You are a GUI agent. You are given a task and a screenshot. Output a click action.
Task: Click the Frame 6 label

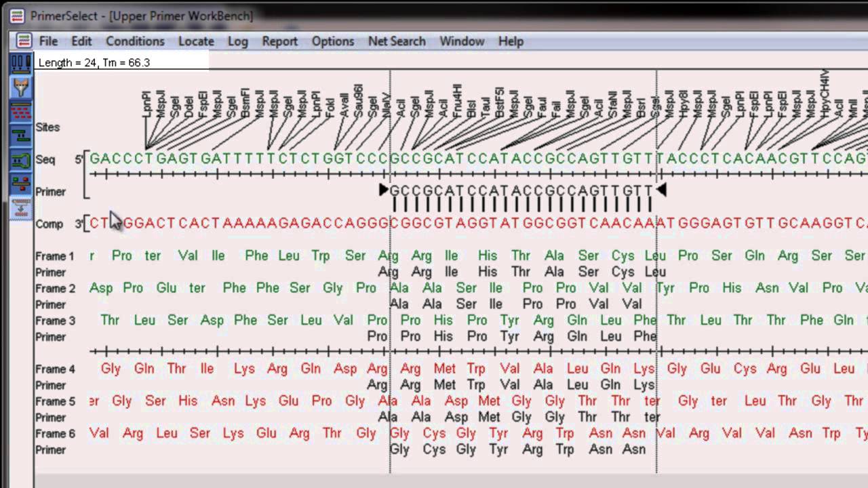[x=55, y=434]
